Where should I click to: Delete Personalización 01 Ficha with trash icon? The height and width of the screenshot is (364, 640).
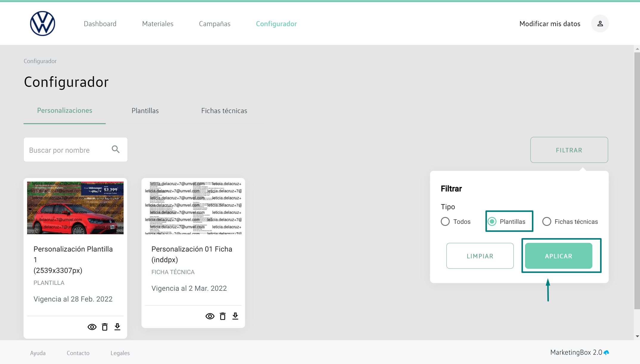pyautogui.click(x=223, y=316)
